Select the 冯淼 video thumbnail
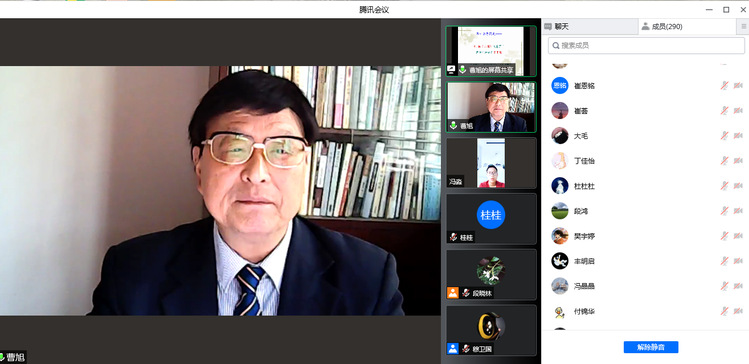Screen dimensions: 749x364 [x=491, y=163]
